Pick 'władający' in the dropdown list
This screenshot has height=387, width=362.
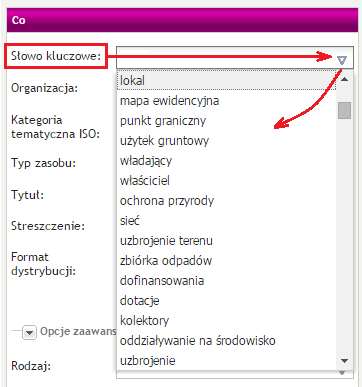[x=227, y=160]
